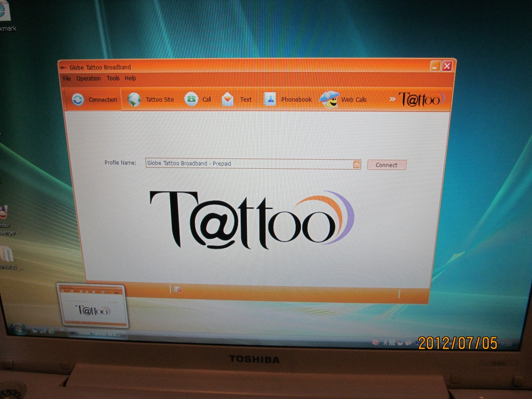Expand the toolbar overflow double-chevron

click(392, 99)
